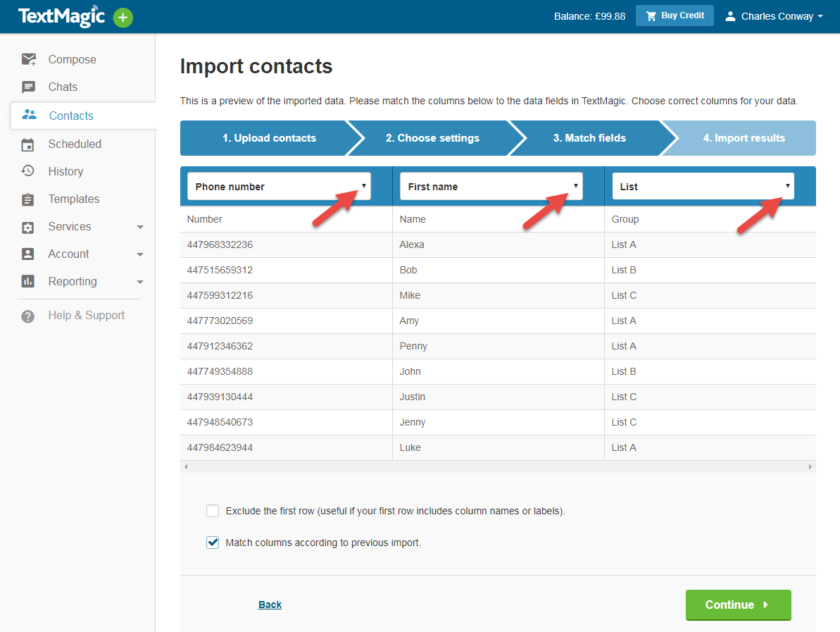The width and height of the screenshot is (840, 632).
Task: Click the name Amy in table
Action: 409,321
